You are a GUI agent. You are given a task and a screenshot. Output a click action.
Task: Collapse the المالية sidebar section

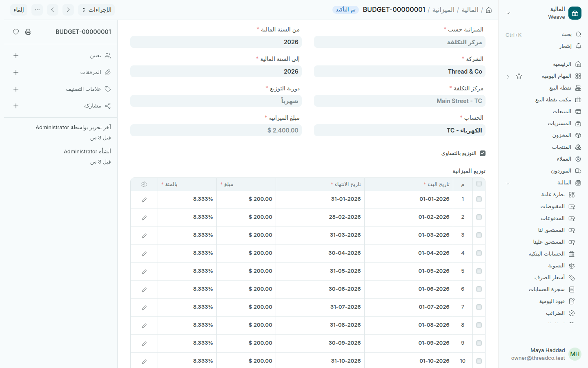508,183
